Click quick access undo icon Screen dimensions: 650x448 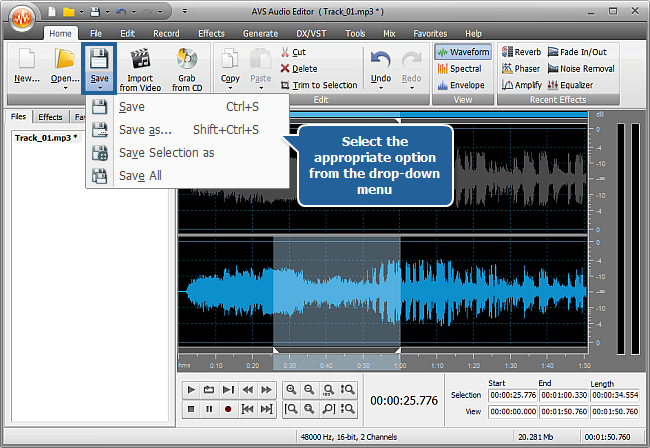point(121,12)
